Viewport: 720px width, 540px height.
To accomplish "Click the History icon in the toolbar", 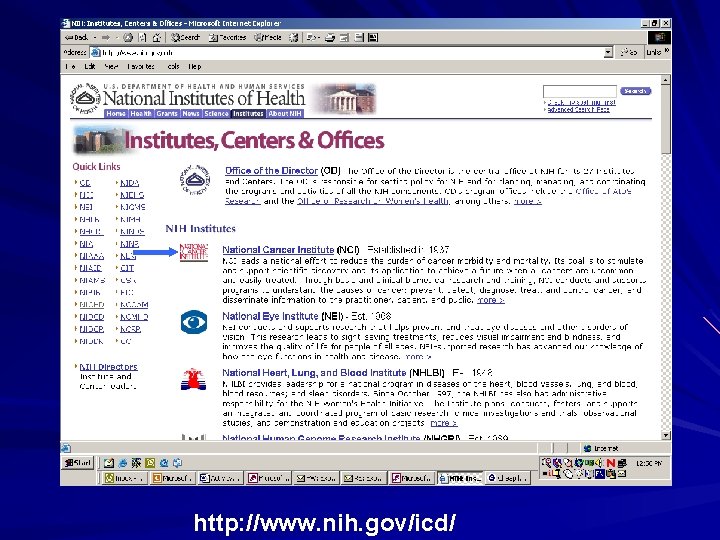I will pos(293,38).
